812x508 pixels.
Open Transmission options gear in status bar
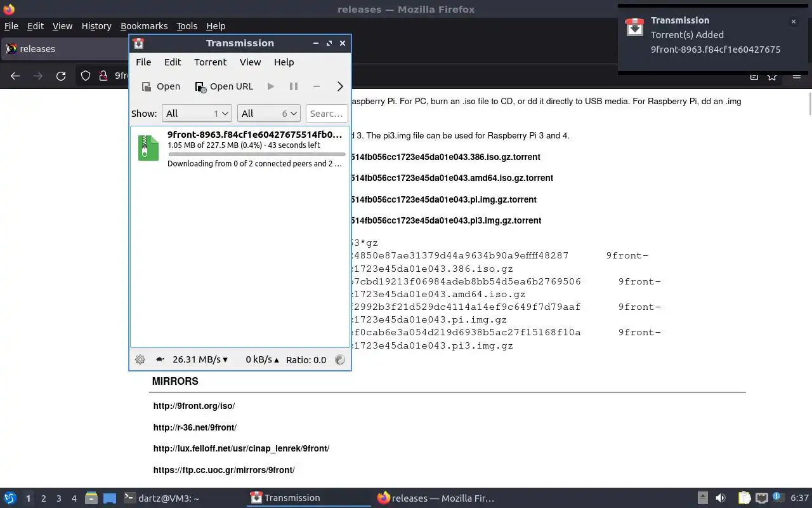[x=140, y=359]
